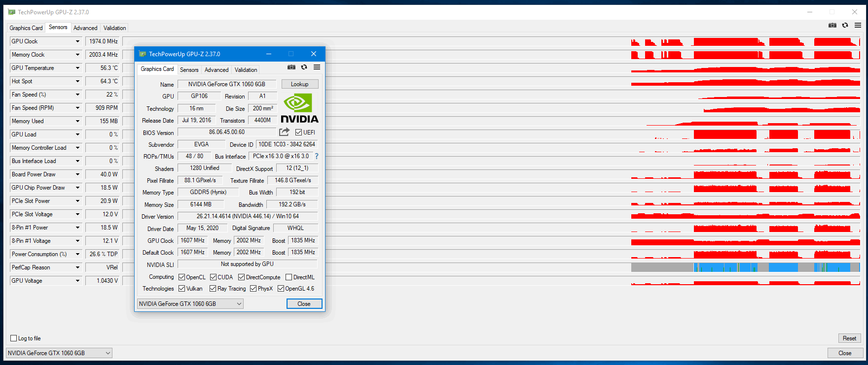Select the Advanced tab in the Sensors window

[x=85, y=28]
